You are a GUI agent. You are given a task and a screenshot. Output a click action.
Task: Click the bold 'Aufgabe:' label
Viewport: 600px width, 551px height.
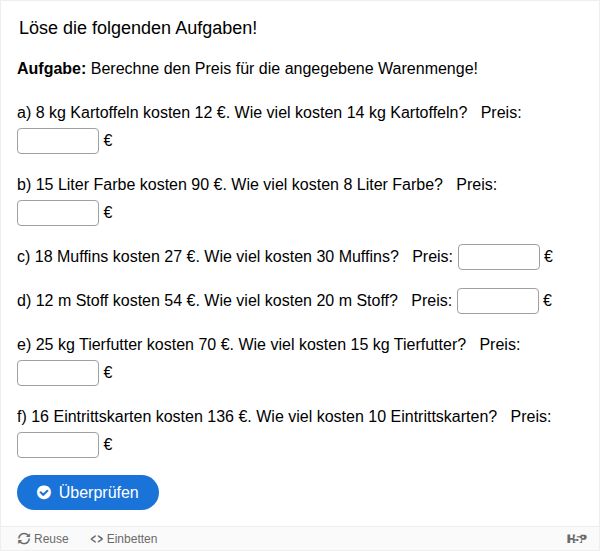click(52, 69)
